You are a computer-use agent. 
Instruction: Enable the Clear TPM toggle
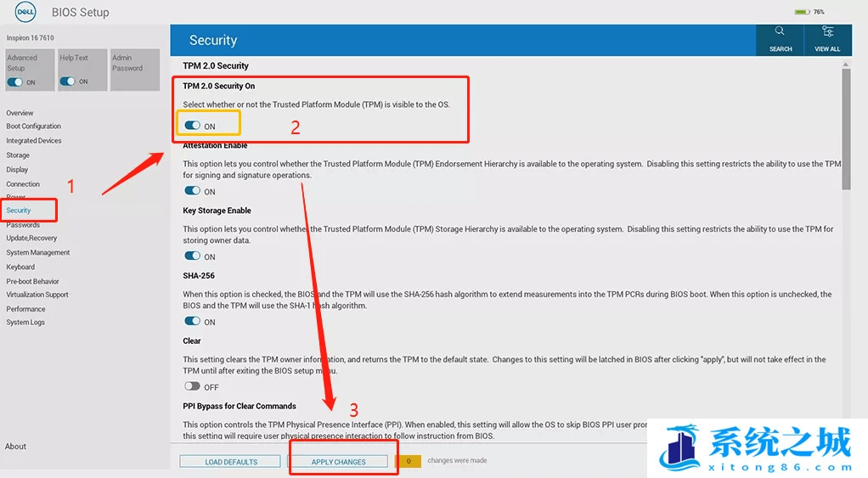pos(193,386)
